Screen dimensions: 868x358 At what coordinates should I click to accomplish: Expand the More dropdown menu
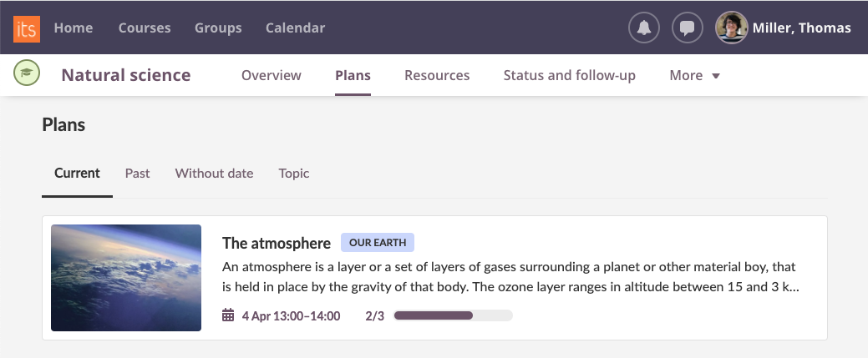click(694, 75)
